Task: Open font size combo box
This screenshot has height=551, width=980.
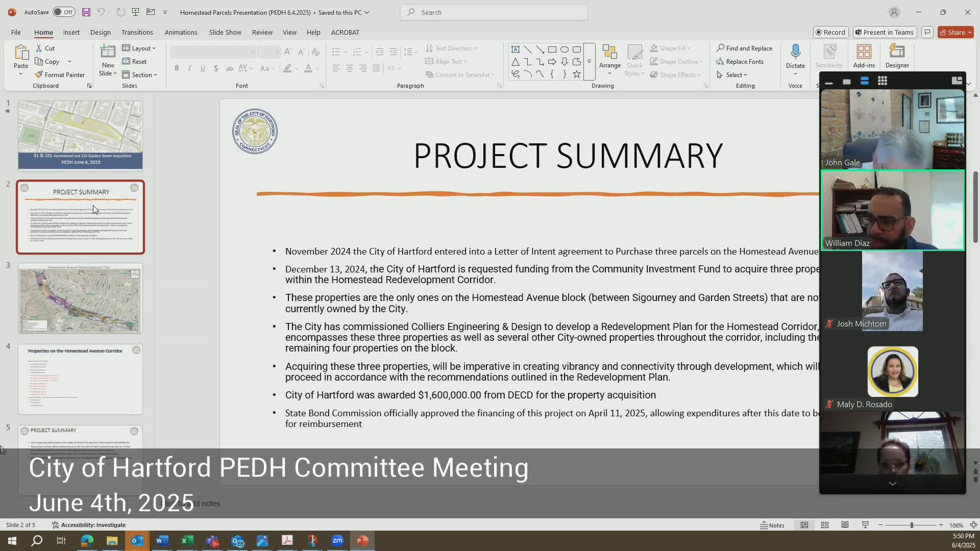Action: click(x=268, y=52)
